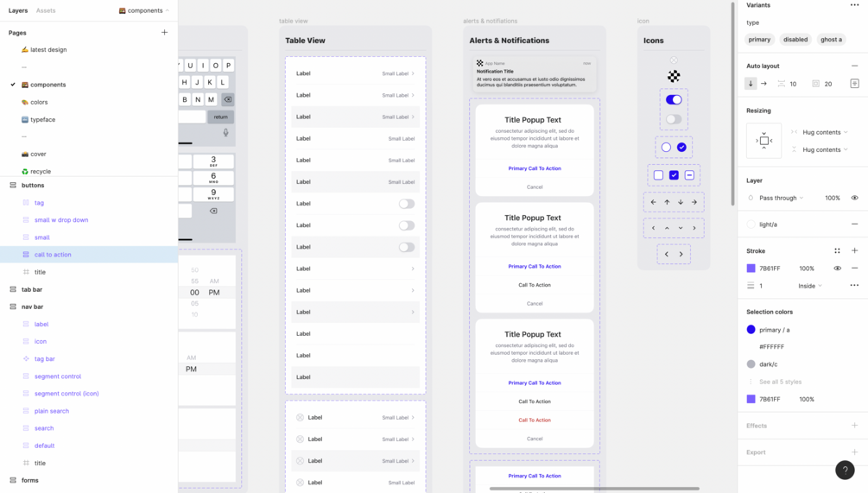Open the components page dropdown in header
This screenshot has height=493, width=868.
coord(144,10)
